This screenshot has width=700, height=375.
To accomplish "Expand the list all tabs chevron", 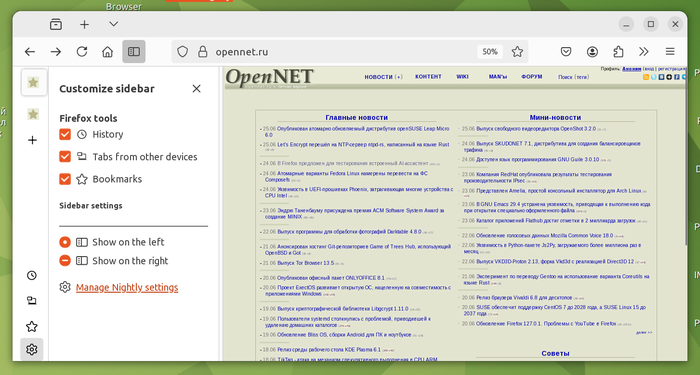I will click(x=114, y=24).
